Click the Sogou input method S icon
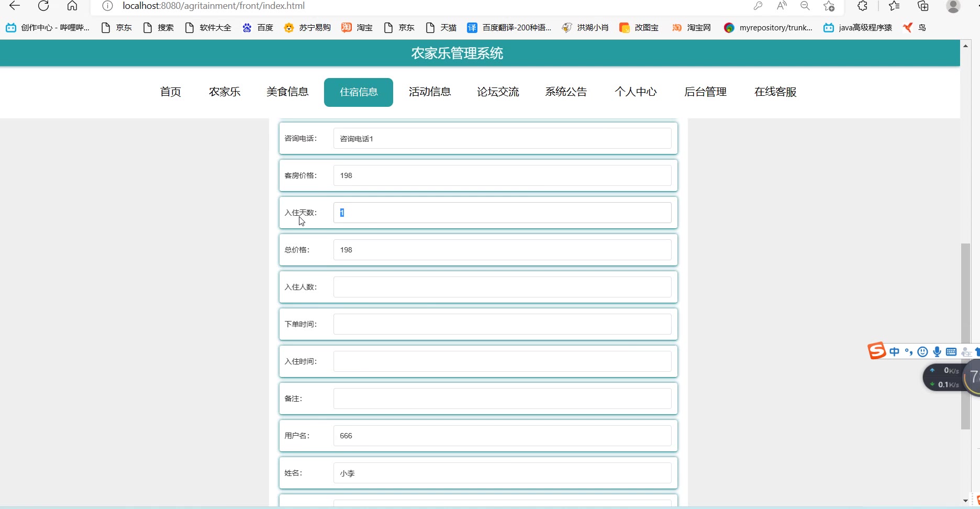 [876, 351]
